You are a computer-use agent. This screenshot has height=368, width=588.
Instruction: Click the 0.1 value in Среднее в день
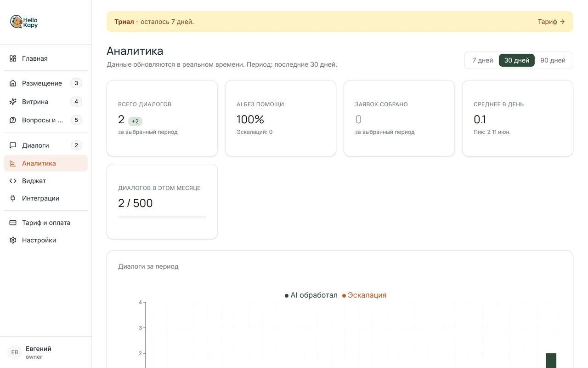pos(480,120)
